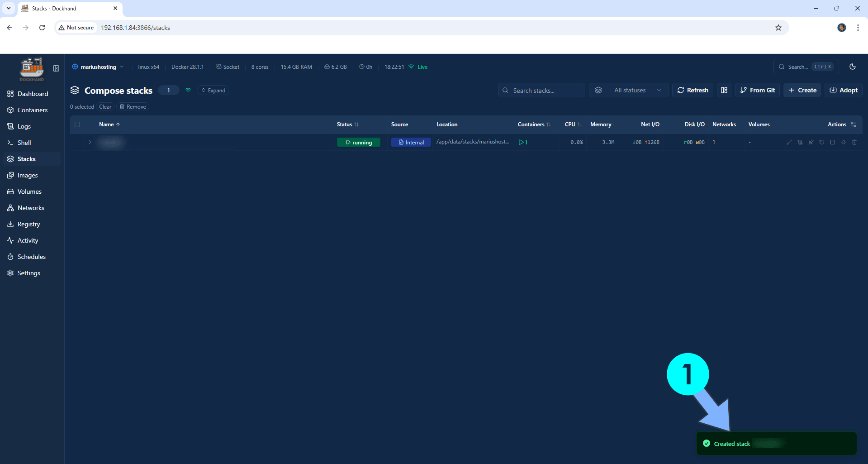Launch the stack using the rocket icon

click(x=811, y=142)
